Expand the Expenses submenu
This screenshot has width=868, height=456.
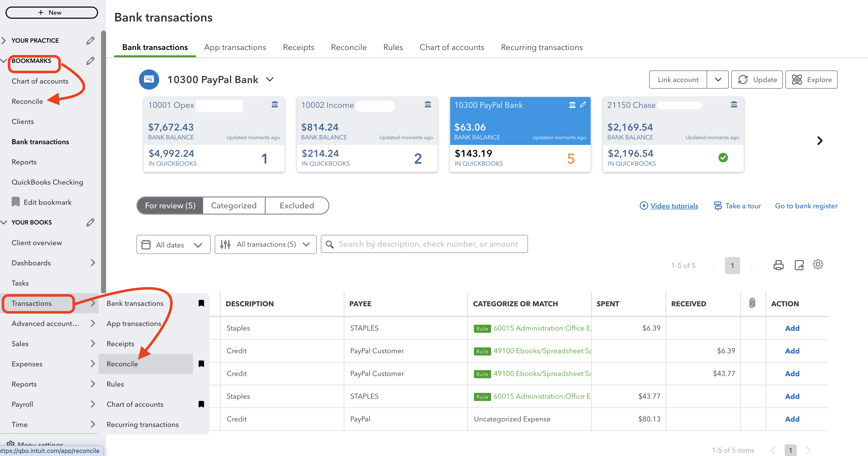click(x=93, y=364)
